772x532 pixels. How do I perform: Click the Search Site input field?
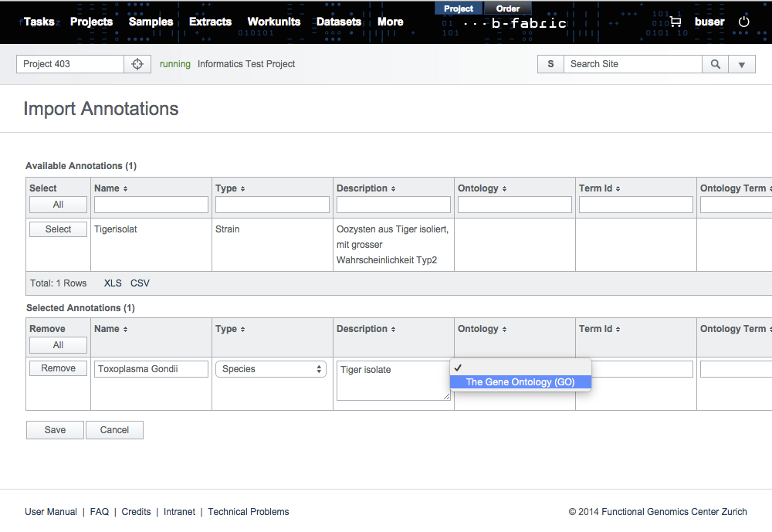point(632,64)
